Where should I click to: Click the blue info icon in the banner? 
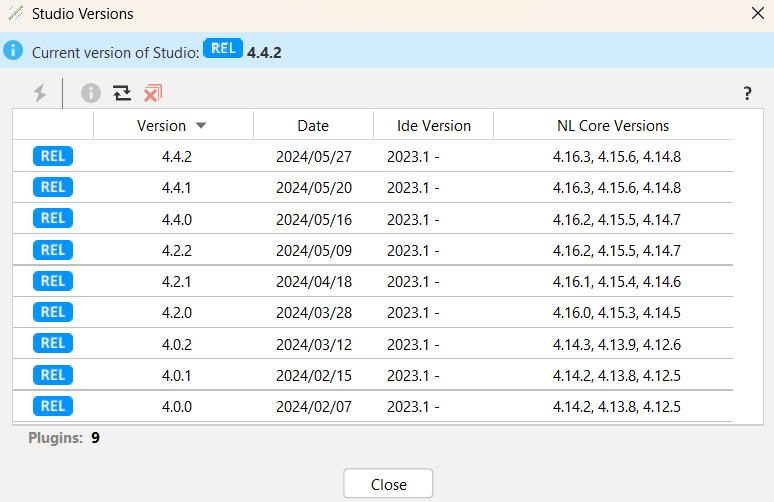13,51
